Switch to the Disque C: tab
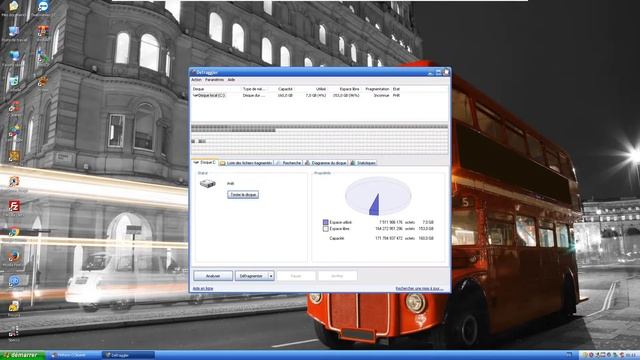The height and width of the screenshot is (360, 640). 205,162
